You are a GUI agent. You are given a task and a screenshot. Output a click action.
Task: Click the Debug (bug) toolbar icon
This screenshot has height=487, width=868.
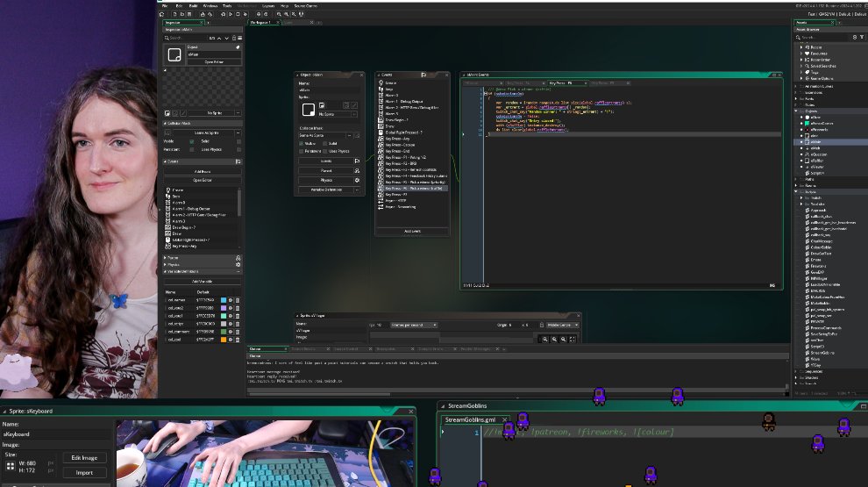coord(223,14)
